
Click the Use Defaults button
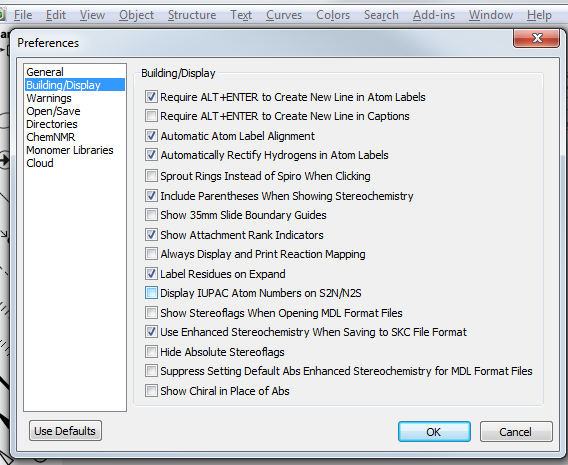(65, 431)
